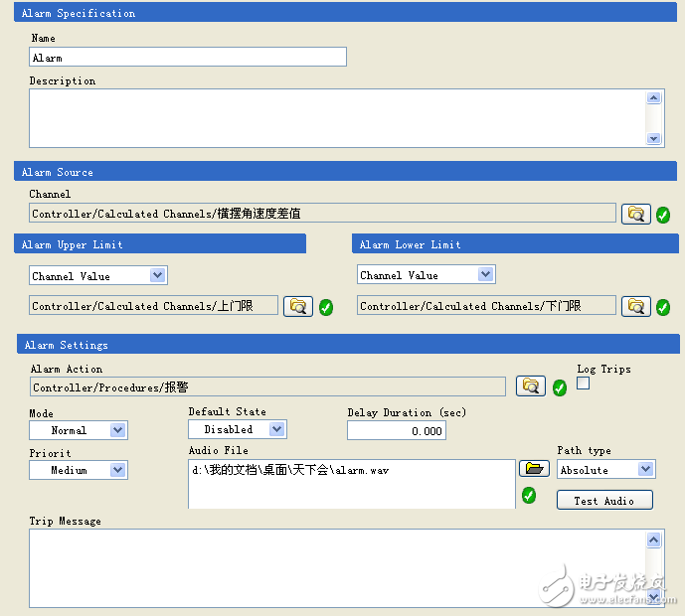
Task: Expand the Priority dropdown set to Medium
Action: tap(117, 470)
